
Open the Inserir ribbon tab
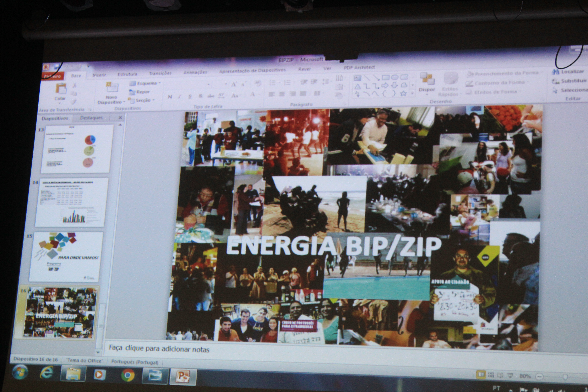[99, 75]
